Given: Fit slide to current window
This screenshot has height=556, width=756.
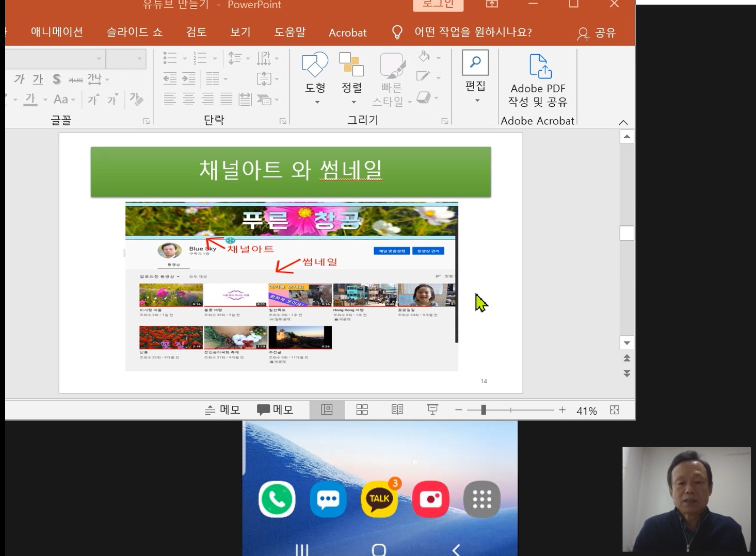Looking at the screenshot, I should click(x=615, y=410).
